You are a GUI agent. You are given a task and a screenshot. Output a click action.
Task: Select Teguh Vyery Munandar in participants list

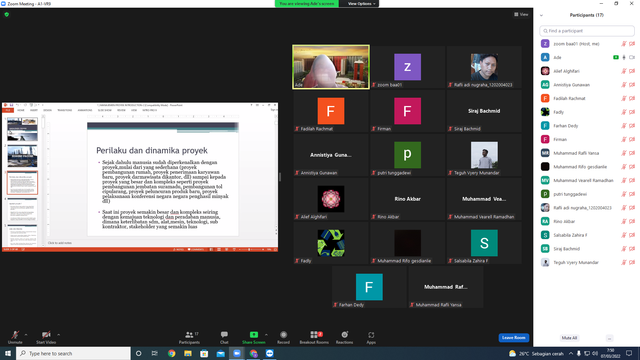[x=587, y=262]
